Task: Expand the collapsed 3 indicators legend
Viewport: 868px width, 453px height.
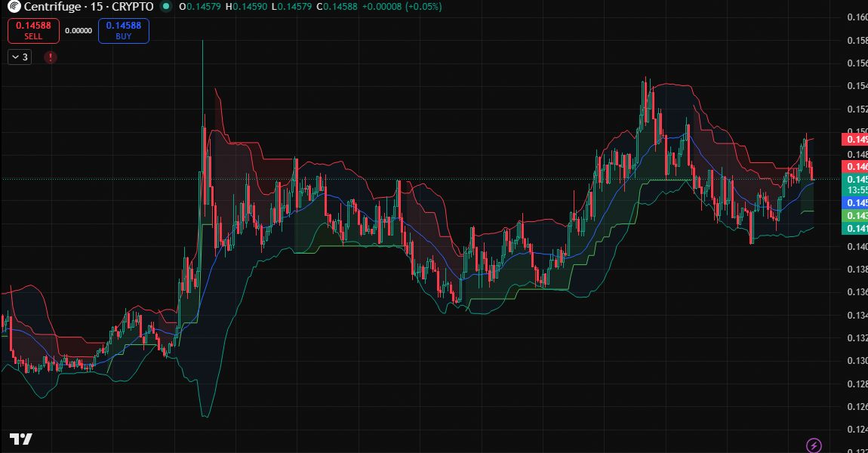Action: (20, 57)
